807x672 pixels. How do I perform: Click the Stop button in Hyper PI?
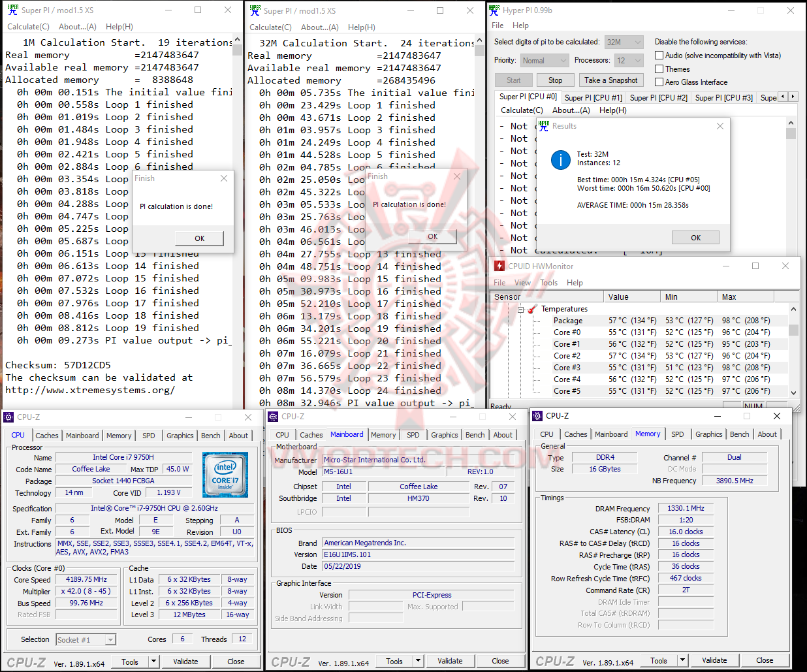point(555,80)
